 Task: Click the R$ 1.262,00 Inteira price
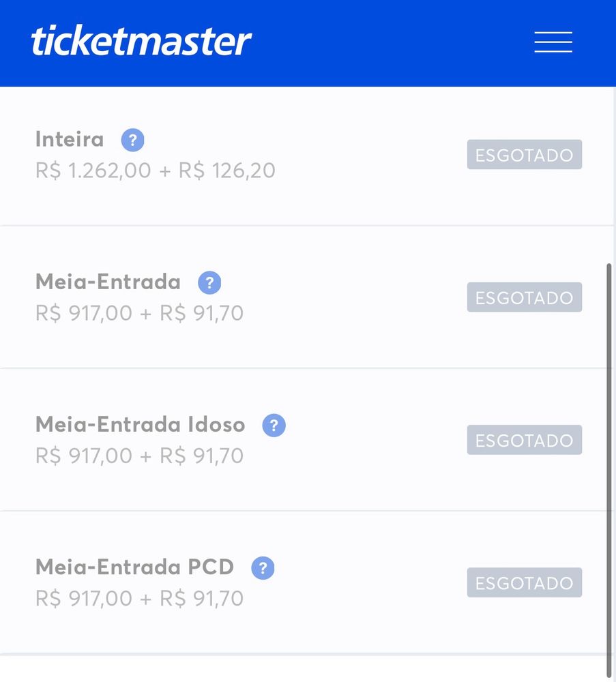pyautogui.click(x=93, y=170)
